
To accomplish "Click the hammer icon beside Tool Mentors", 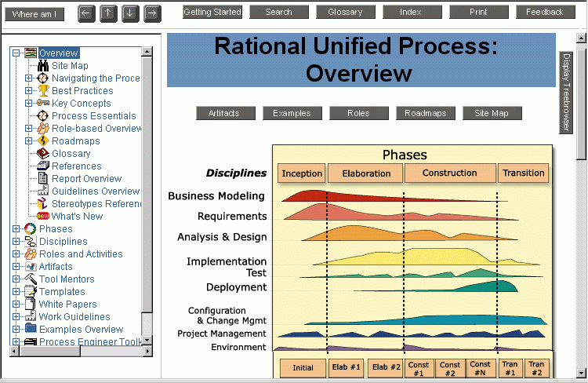I will point(31,279).
